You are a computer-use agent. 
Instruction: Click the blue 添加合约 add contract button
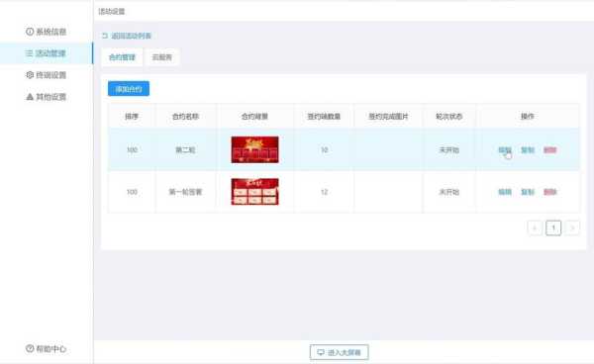(x=129, y=89)
